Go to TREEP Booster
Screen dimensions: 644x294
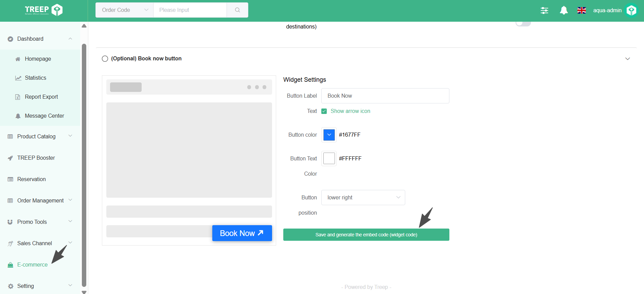click(x=40, y=158)
